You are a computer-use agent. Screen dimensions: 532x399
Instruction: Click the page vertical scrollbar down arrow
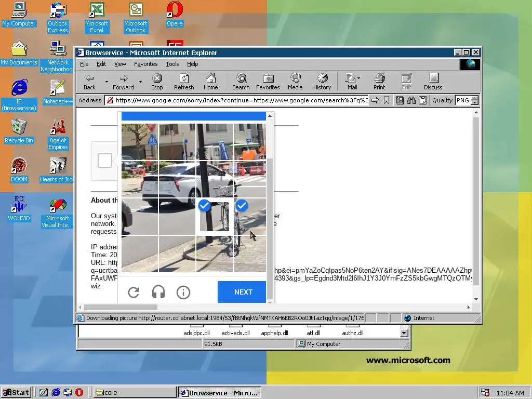pos(476,299)
